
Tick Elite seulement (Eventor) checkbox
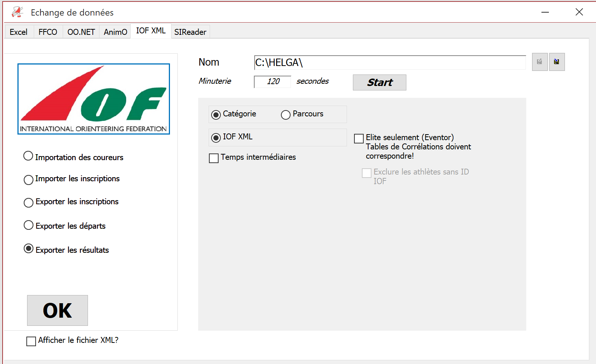tap(359, 139)
